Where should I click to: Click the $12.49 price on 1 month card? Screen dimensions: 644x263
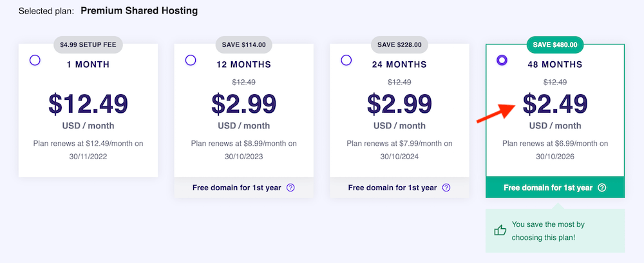[88, 104]
